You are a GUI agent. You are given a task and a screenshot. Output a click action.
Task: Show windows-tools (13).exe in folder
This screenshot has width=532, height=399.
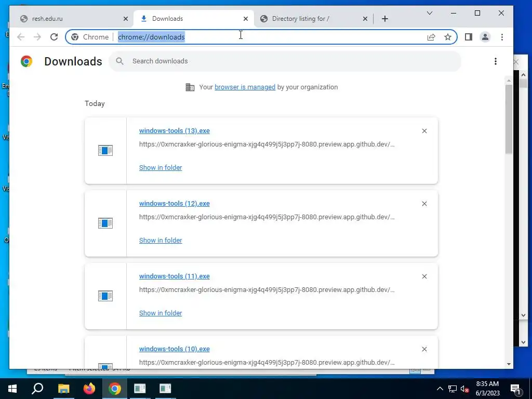coord(161,168)
